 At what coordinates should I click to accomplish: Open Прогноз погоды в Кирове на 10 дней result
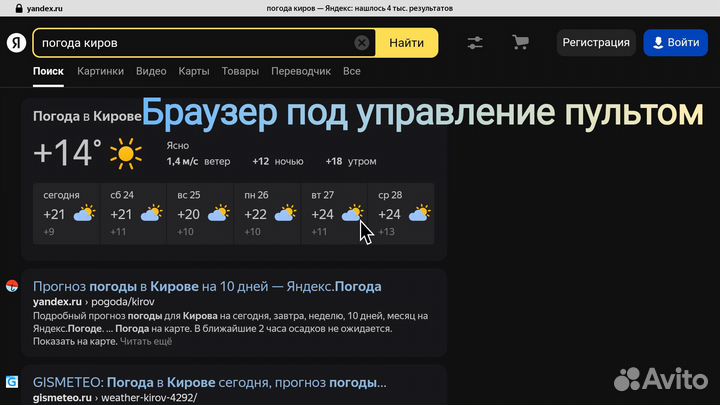(x=207, y=287)
